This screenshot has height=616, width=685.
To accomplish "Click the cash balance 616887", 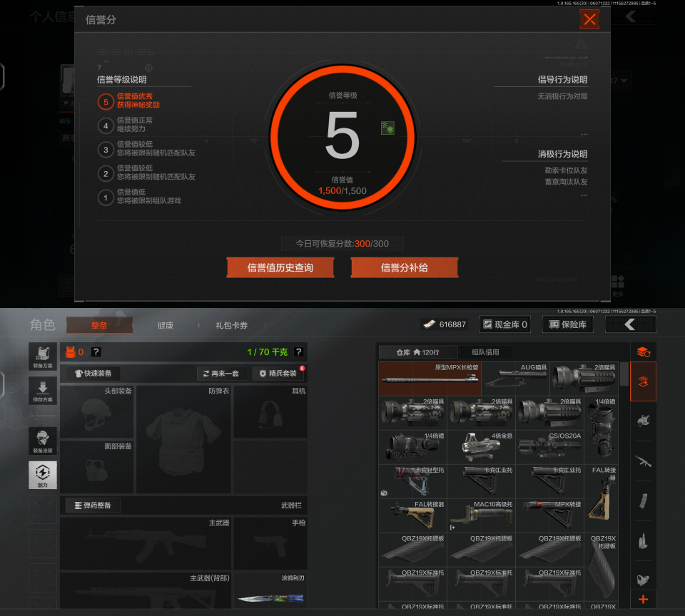I will [x=445, y=324].
